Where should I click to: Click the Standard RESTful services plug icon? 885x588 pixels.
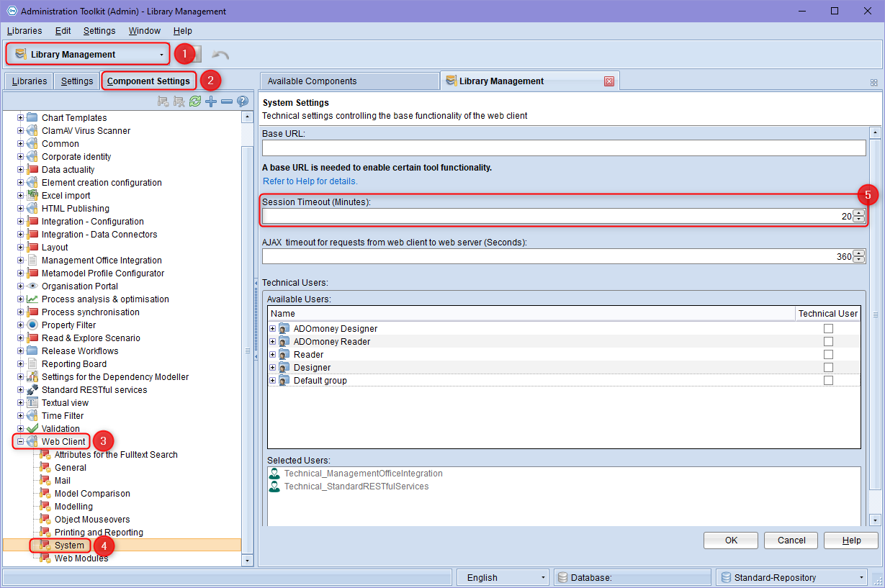point(32,390)
